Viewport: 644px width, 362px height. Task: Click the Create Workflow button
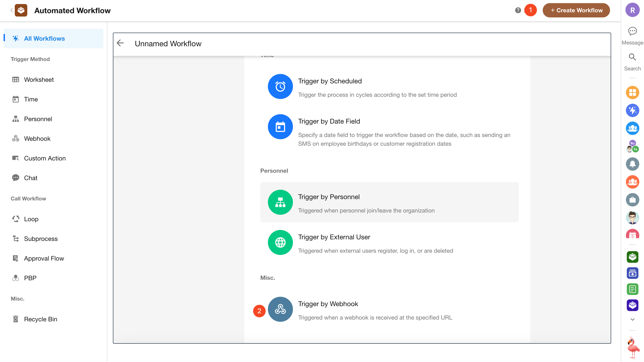point(576,10)
